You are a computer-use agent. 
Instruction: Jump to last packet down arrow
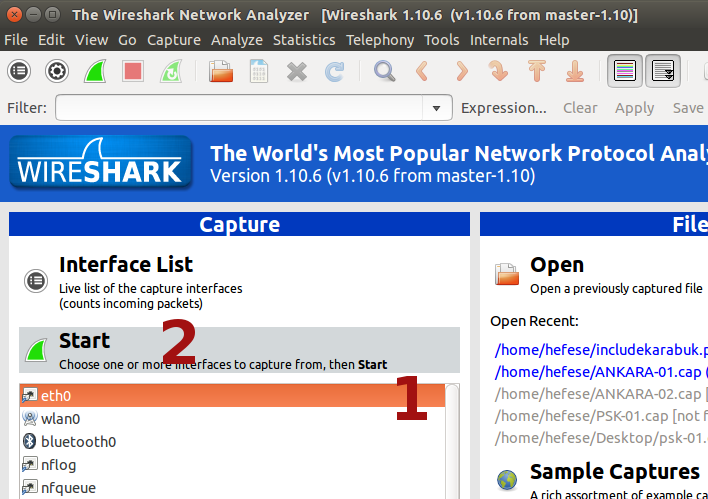(x=575, y=71)
